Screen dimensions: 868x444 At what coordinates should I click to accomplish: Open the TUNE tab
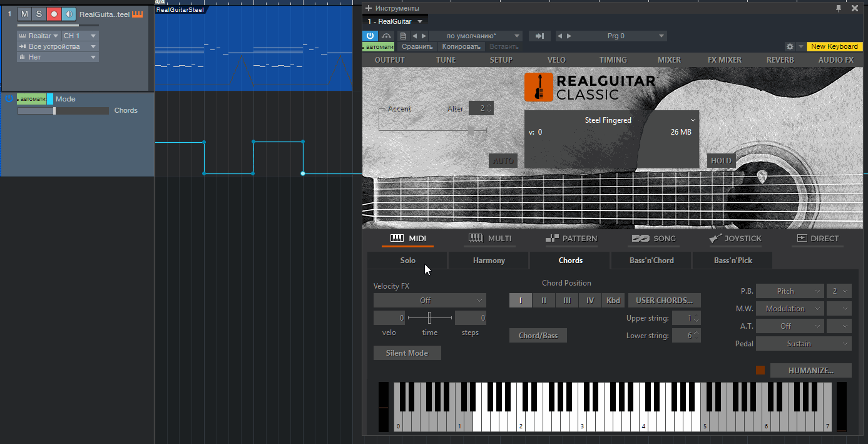click(446, 60)
